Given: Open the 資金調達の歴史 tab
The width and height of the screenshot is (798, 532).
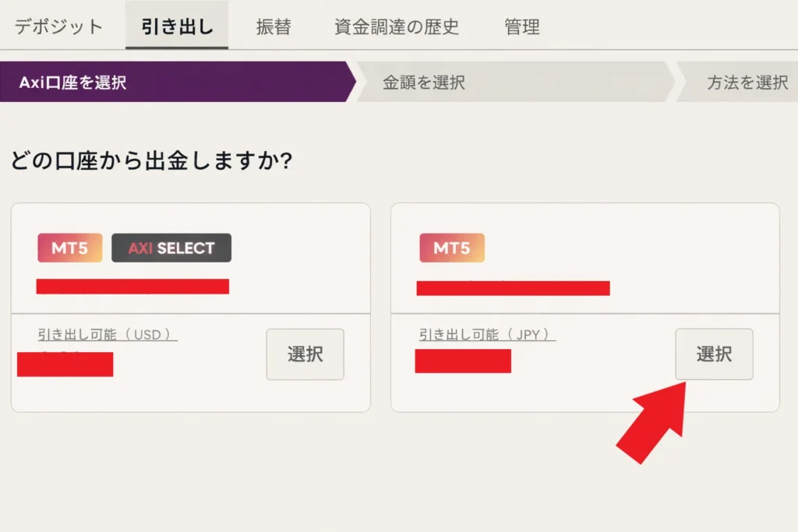Looking at the screenshot, I should click(397, 25).
